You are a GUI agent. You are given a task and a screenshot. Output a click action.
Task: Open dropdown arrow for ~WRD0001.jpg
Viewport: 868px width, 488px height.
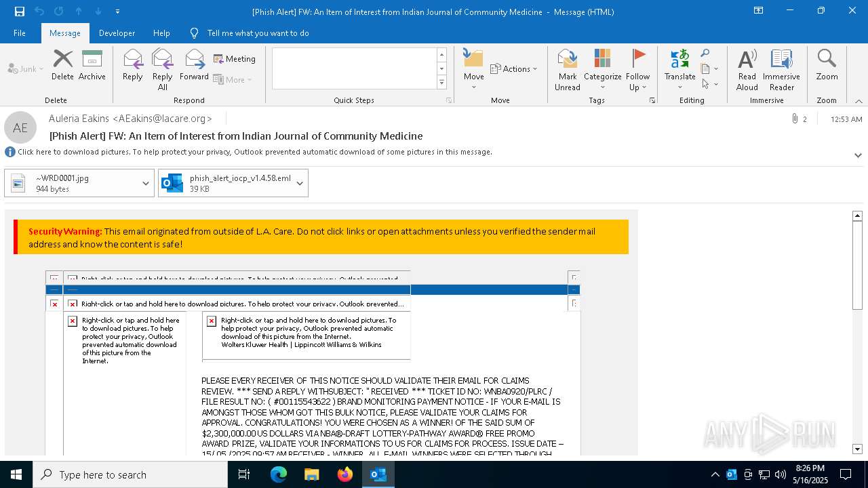(146, 183)
